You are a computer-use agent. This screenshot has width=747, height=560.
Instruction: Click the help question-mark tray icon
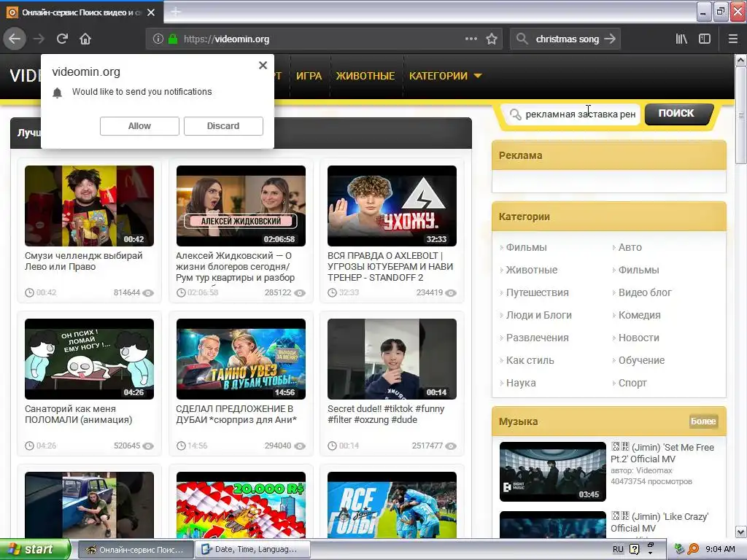[635, 550]
